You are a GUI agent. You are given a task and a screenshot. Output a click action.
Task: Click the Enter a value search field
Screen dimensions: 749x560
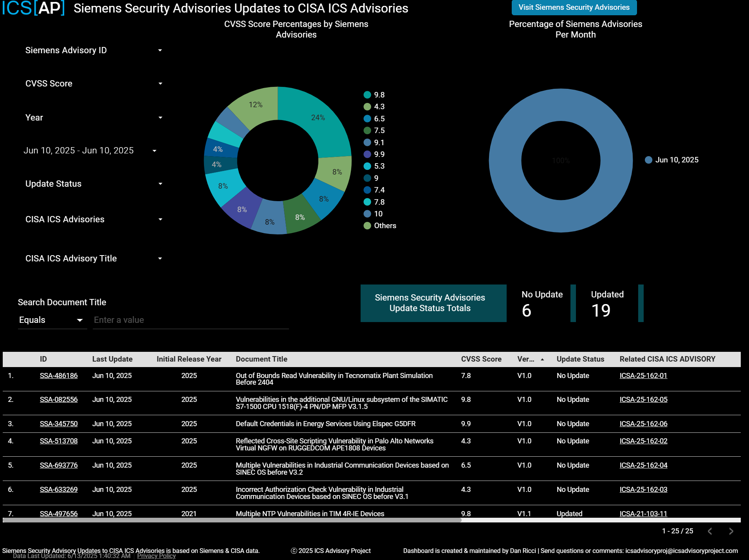[x=191, y=320]
